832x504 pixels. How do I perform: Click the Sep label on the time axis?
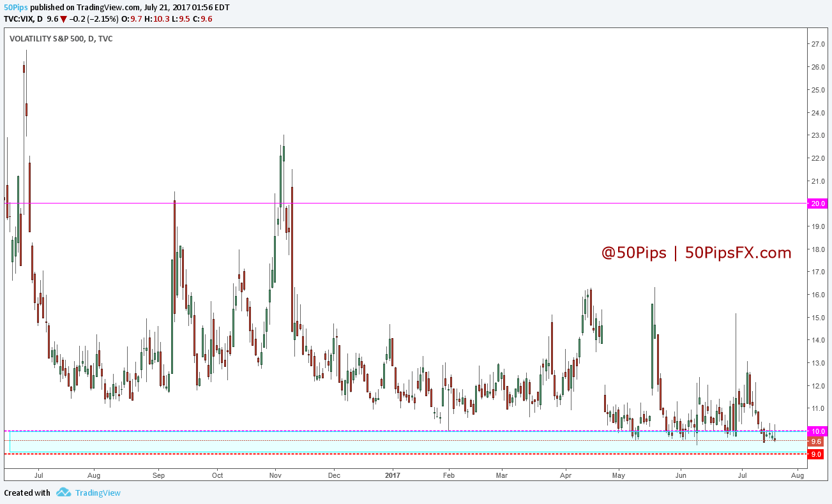click(159, 475)
